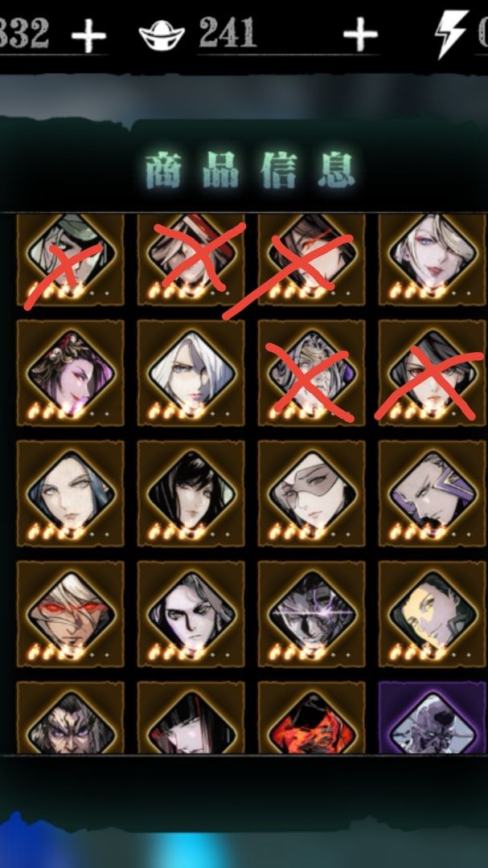Select character with purple lightning face

[x=312, y=614]
